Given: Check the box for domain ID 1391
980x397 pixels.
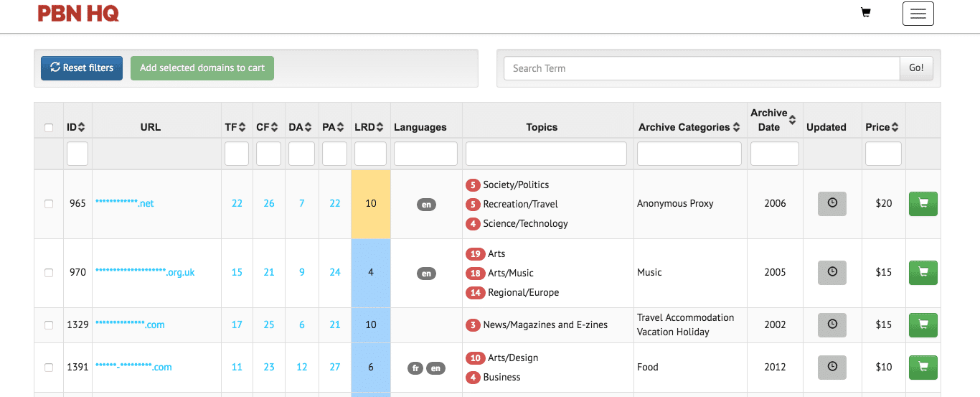Looking at the screenshot, I should tap(49, 368).
